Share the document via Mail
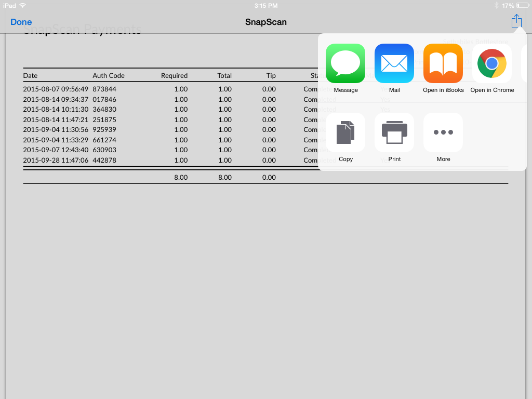The image size is (532, 399). [x=394, y=63]
